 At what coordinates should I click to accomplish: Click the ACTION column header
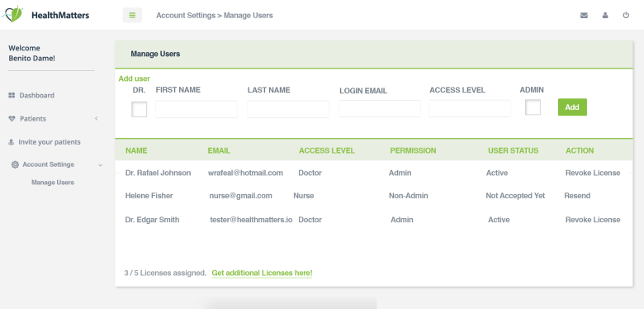[580, 151]
